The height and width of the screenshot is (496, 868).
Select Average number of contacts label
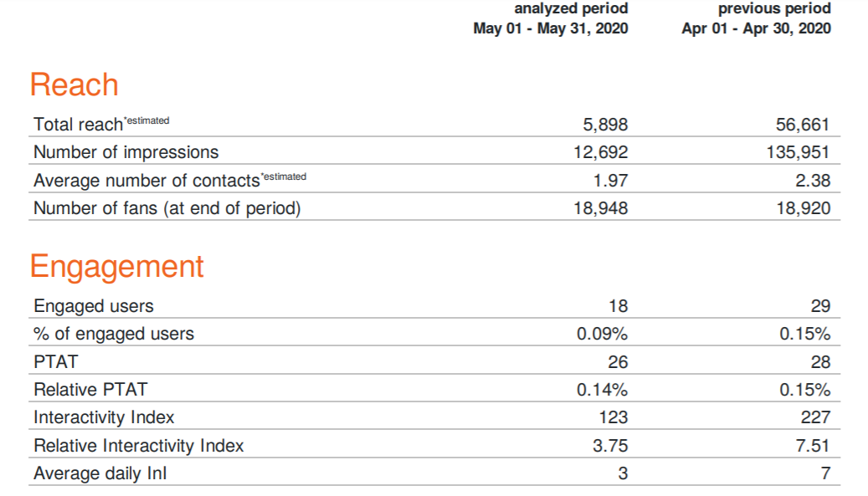coord(146,181)
